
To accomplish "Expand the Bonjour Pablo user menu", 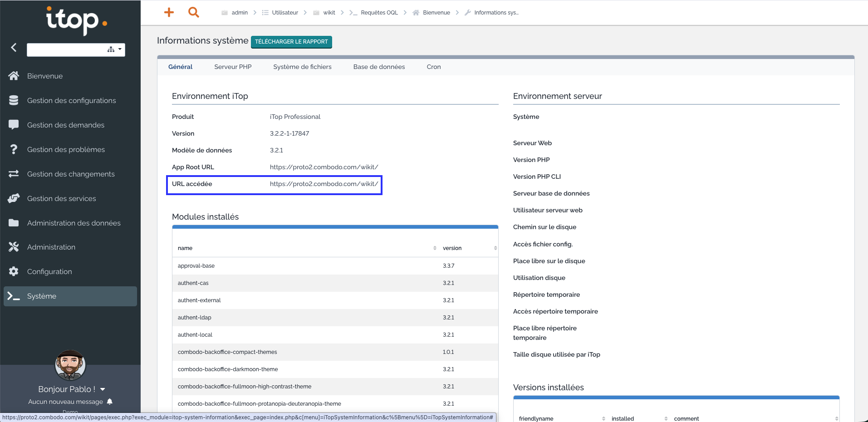I will click(103, 389).
